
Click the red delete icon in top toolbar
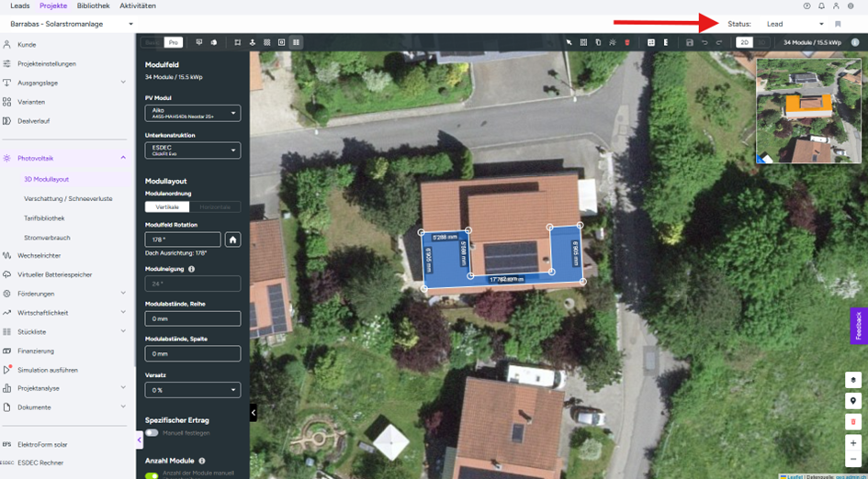627,42
